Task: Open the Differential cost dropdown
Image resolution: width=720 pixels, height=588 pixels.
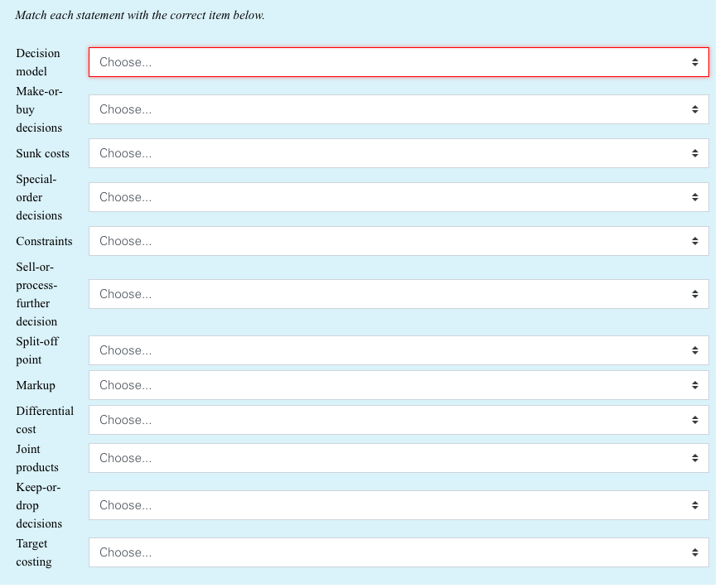Action: pos(399,420)
